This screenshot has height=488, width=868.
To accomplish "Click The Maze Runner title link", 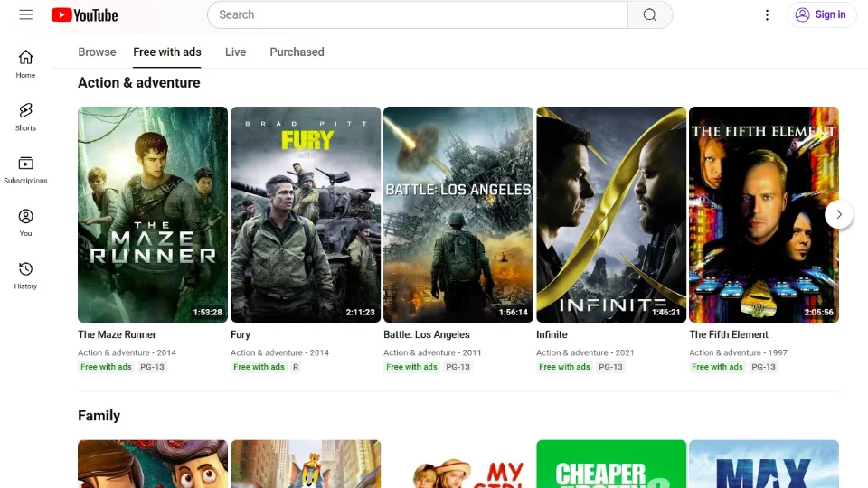I will tap(117, 334).
